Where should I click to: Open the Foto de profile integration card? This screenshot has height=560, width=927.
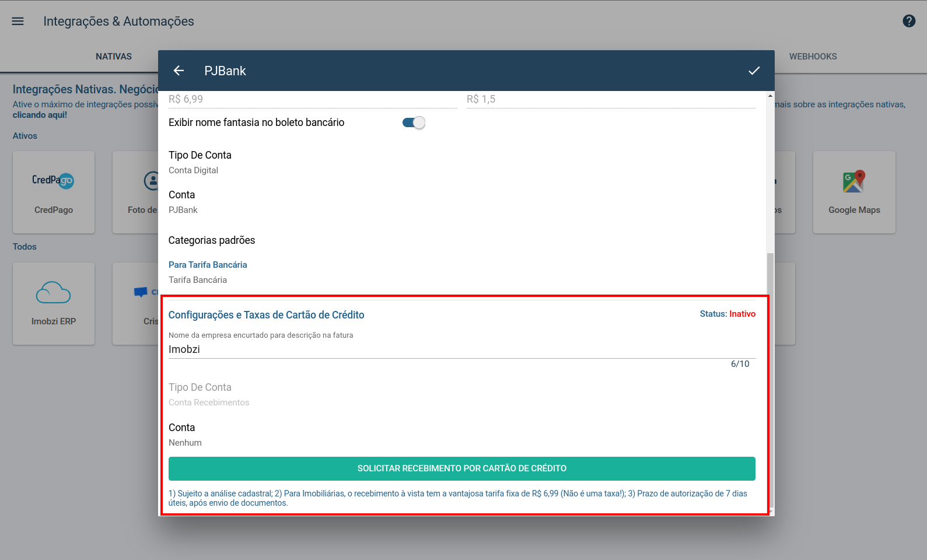[x=135, y=192]
